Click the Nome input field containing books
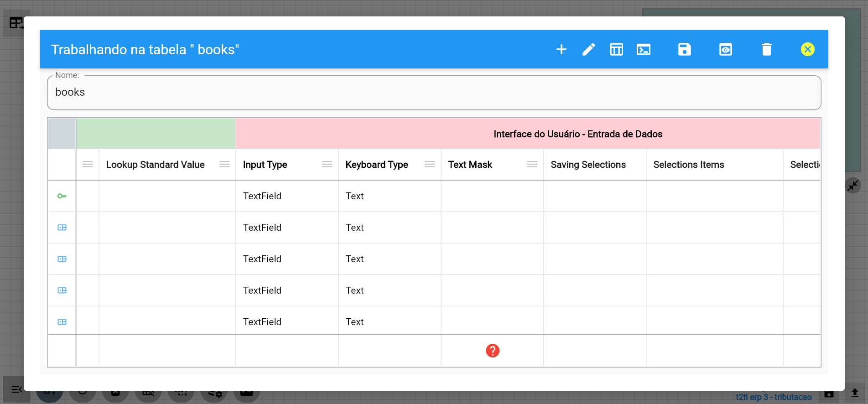868x404 pixels. coord(433,93)
